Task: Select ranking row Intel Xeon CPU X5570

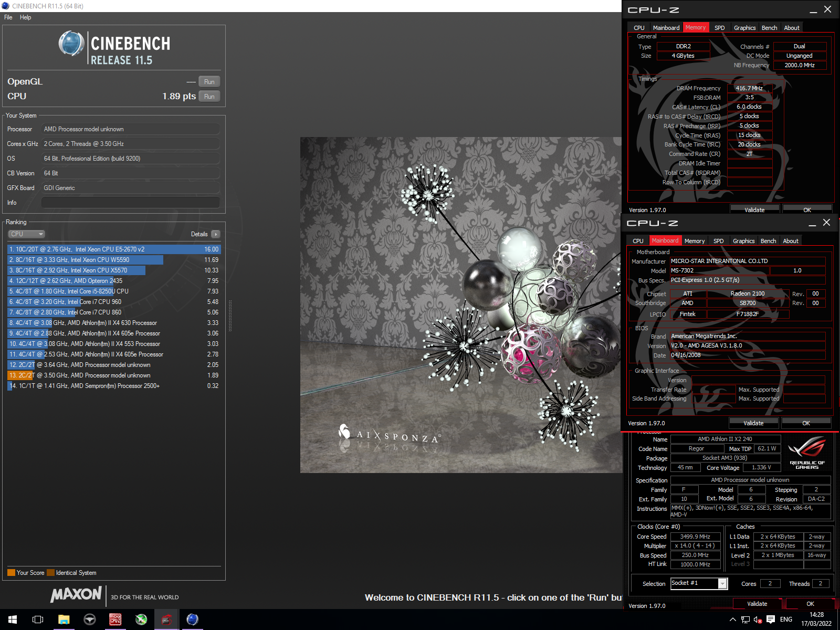Action: point(114,270)
